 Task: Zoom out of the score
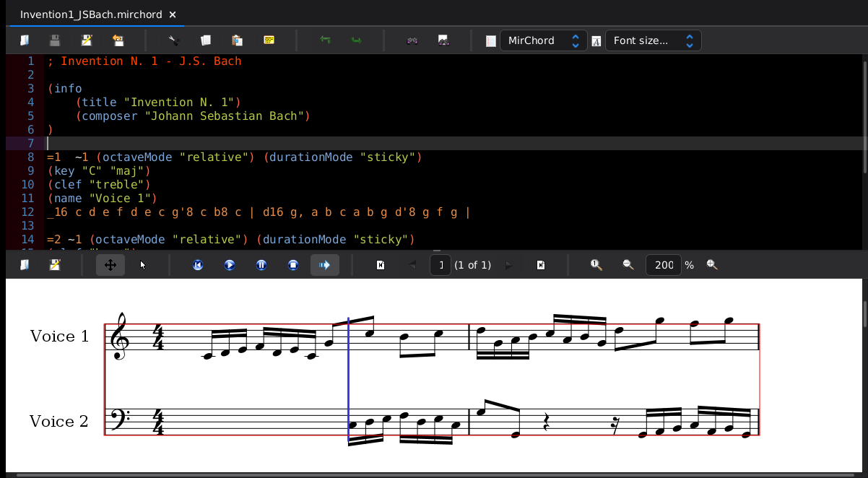click(x=628, y=265)
